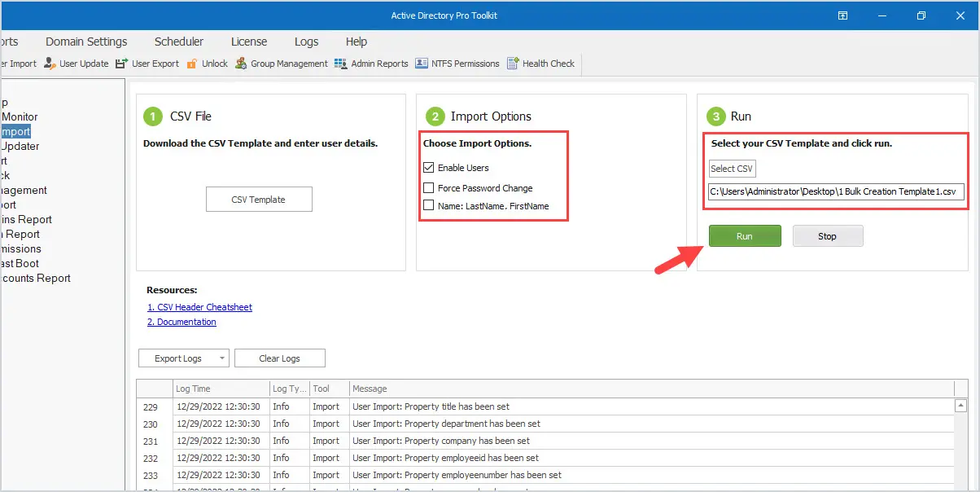Check the Name: LastName. FirstName option
This screenshot has width=980, height=492.
[429, 206]
